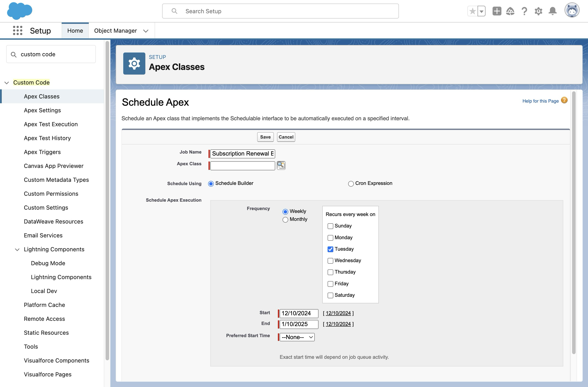
Task: Click the favorites star icon
Action: point(472,11)
